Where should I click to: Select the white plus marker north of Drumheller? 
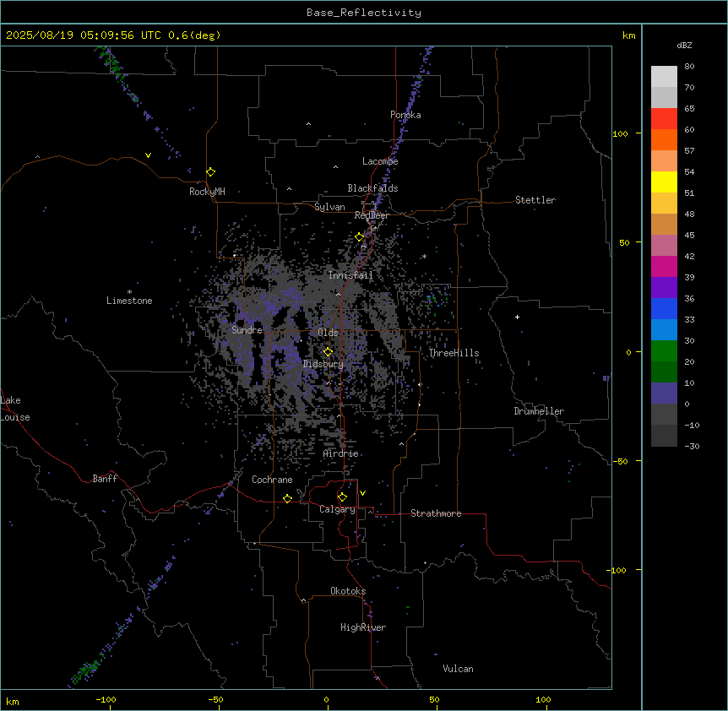tap(517, 317)
